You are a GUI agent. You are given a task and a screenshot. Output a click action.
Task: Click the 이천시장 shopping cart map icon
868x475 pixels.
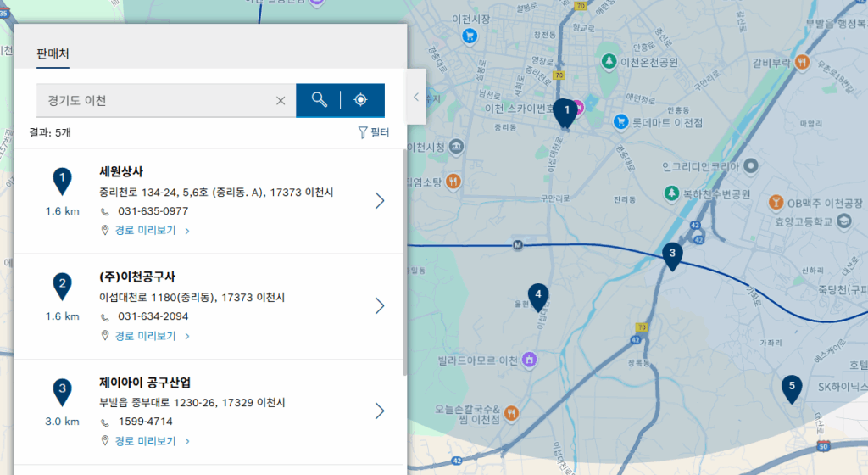[x=470, y=36]
